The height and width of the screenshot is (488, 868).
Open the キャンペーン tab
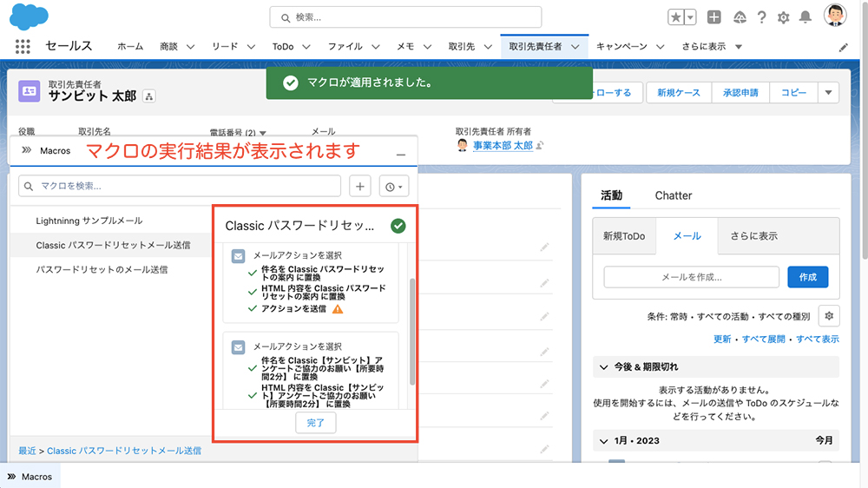(x=621, y=47)
